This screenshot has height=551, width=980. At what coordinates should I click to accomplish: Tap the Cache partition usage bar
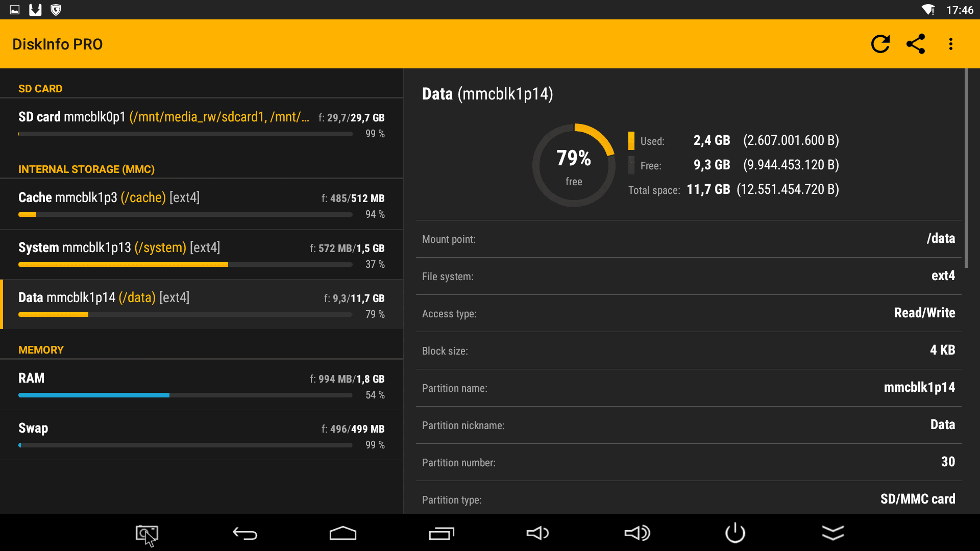[185, 215]
